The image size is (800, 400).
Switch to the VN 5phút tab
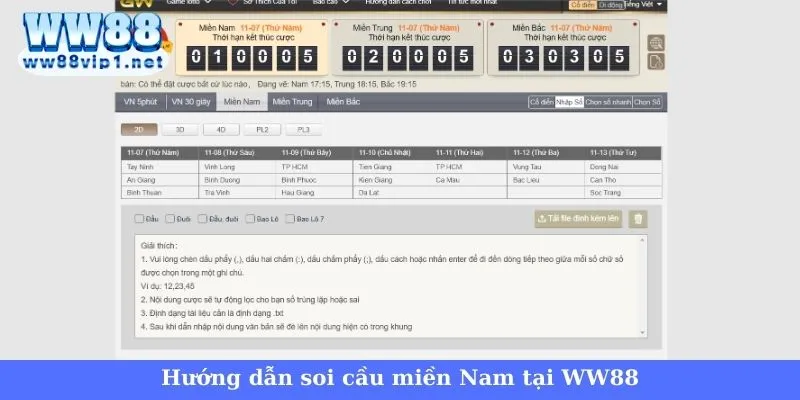coord(140,102)
